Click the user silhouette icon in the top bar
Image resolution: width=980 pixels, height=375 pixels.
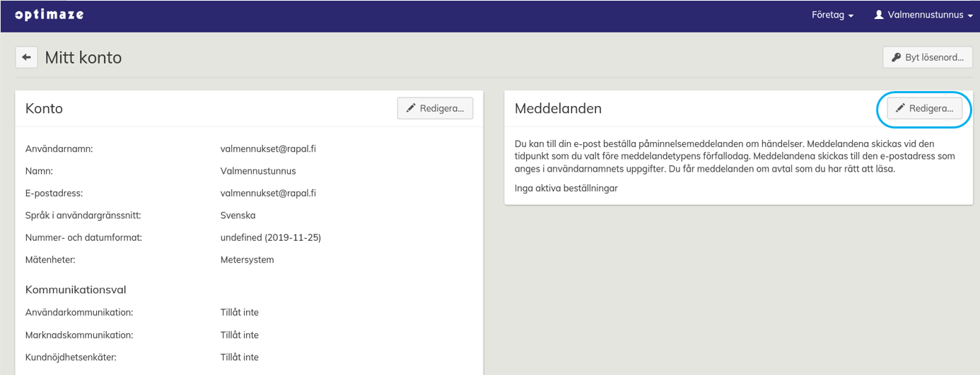(x=879, y=15)
